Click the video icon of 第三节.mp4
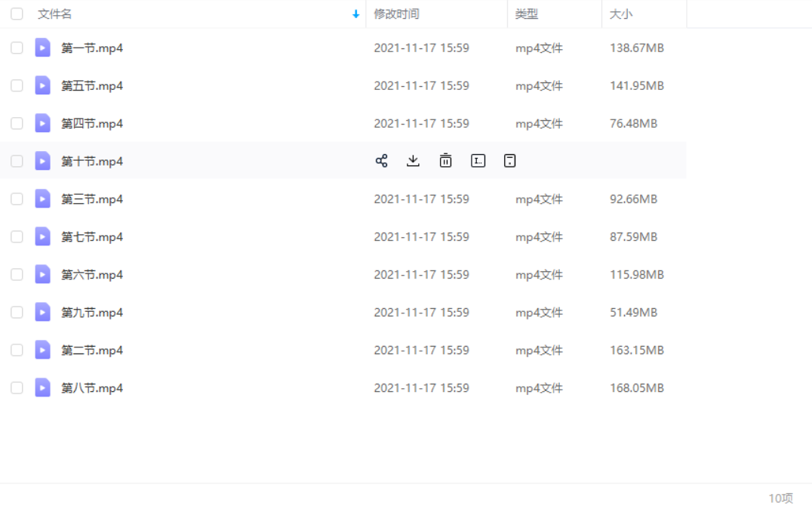This screenshot has width=812, height=506. (x=42, y=199)
